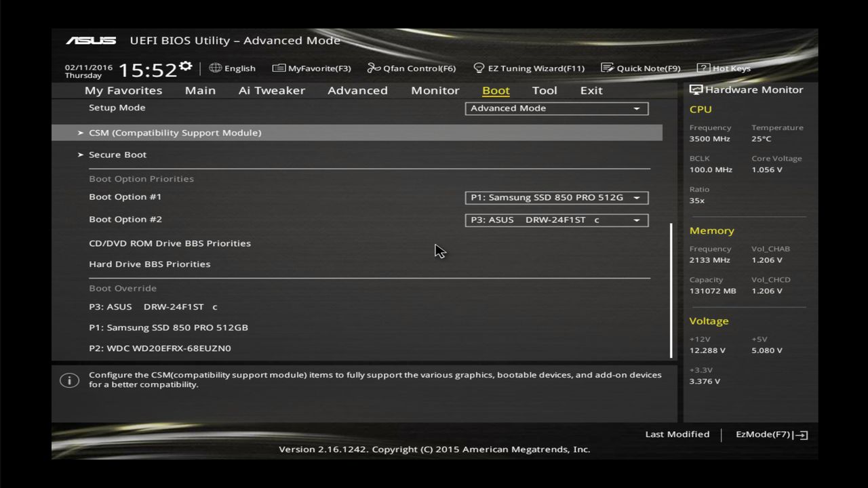Open Hard Drive BBS Priorities
The image size is (868, 488).
pos(149,264)
